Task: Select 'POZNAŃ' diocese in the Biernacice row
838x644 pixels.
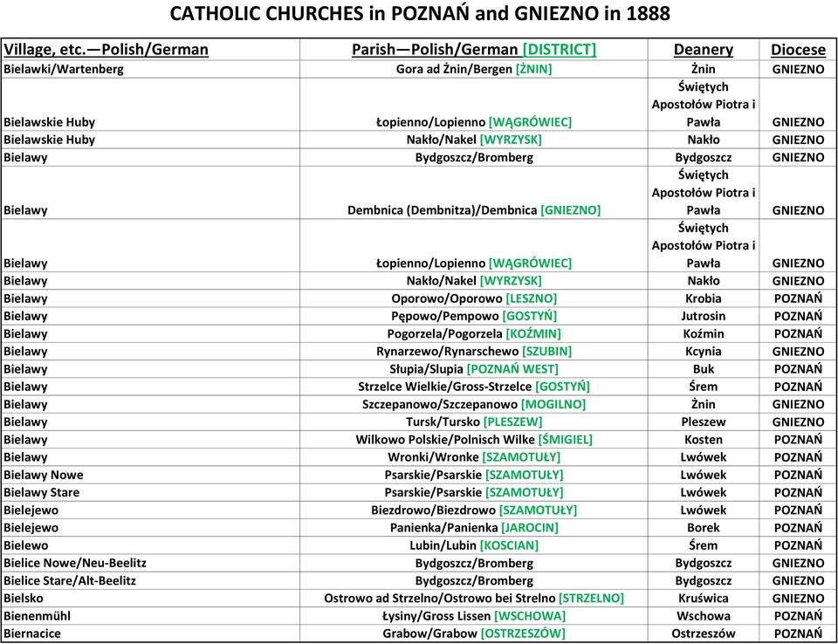Action: (x=798, y=634)
